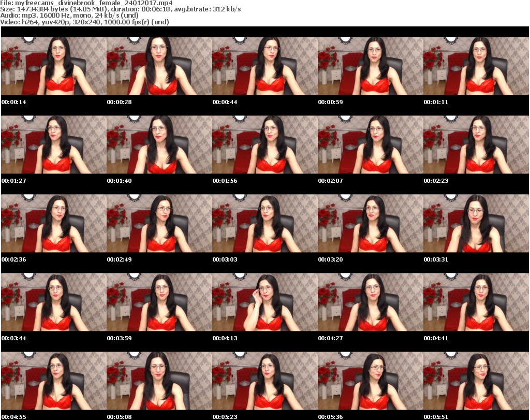Open the thumbnail at 00:04:13
The height and width of the screenshot is (420, 530).
(x=264, y=302)
